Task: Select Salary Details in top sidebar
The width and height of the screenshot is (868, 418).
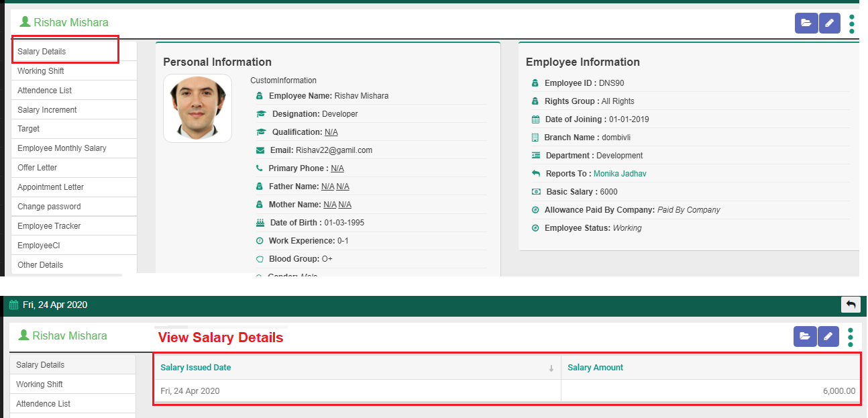Action: coord(42,52)
